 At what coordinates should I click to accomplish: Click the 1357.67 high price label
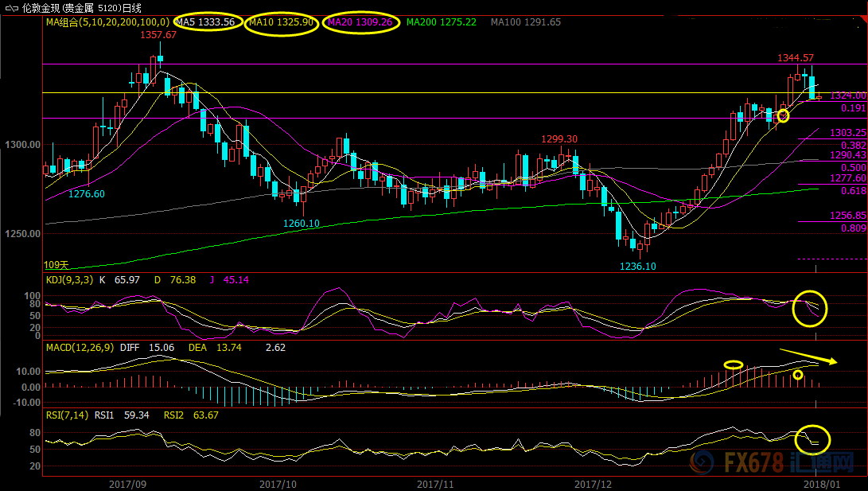[x=158, y=35]
